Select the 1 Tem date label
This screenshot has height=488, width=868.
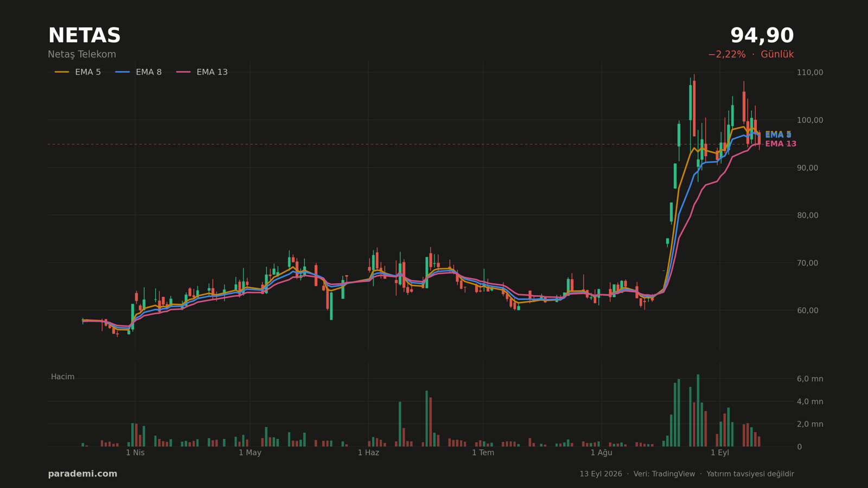483,453
